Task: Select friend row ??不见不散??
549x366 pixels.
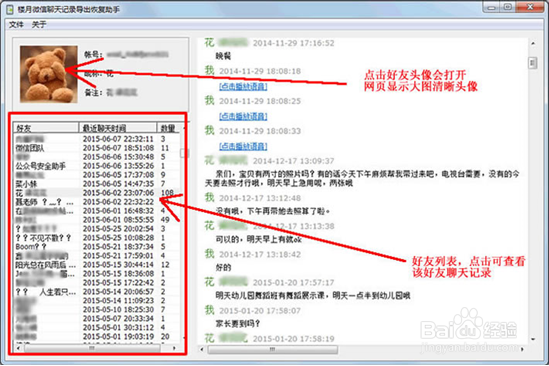Action: 97,238
